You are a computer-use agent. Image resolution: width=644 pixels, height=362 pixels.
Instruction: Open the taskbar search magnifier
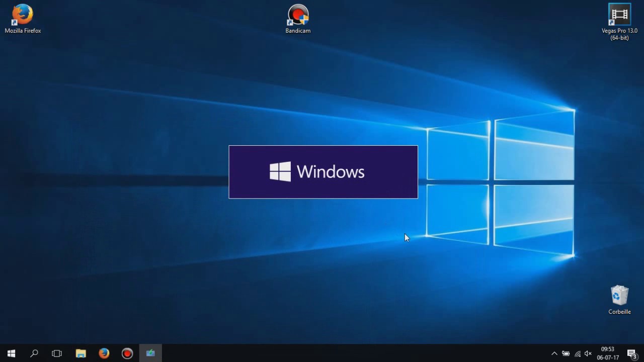pyautogui.click(x=34, y=353)
